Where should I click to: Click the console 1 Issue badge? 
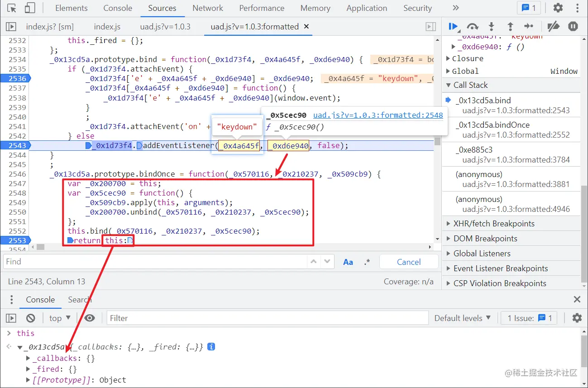(x=530, y=318)
